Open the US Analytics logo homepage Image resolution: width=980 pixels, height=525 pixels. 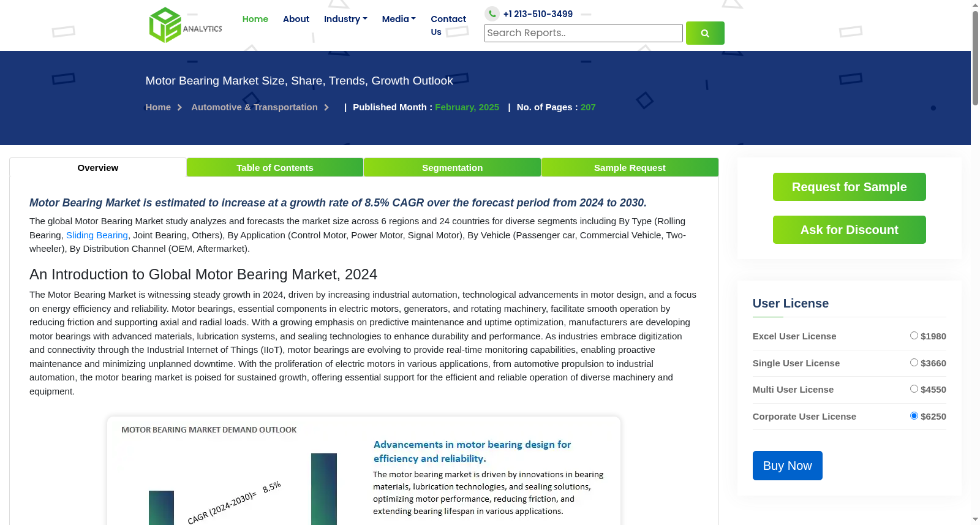(186, 25)
